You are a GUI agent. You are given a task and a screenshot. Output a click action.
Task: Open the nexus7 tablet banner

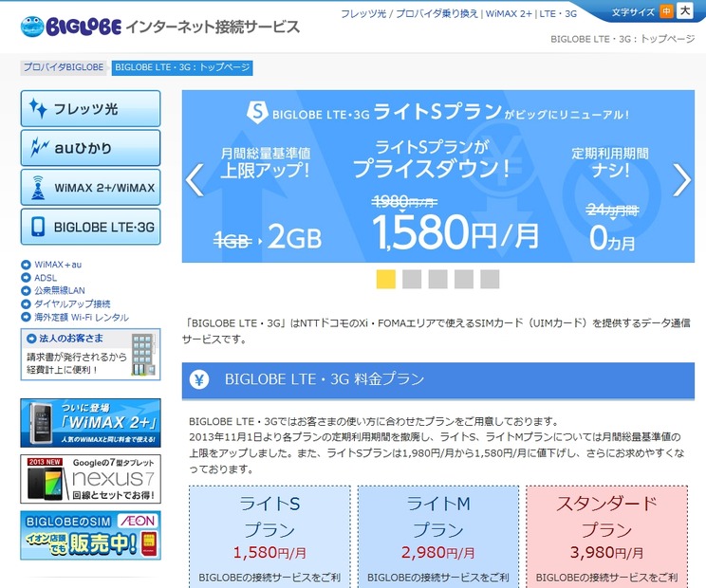(x=90, y=479)
